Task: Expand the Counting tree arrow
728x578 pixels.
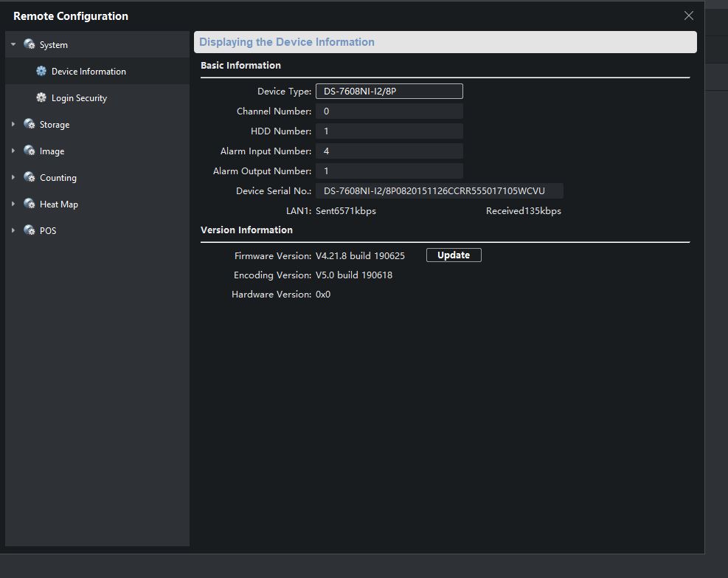Action: pyautogui.click(x=13, y=178)
